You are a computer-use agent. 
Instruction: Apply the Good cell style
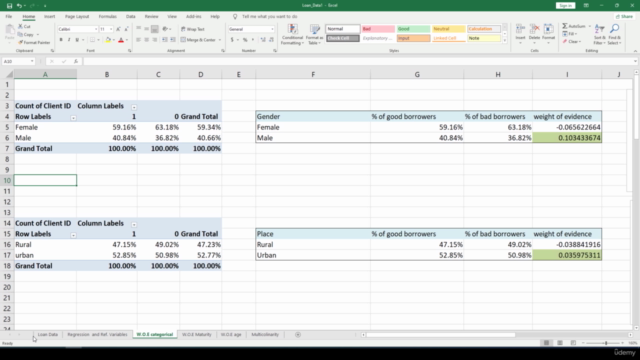point(413,29)
